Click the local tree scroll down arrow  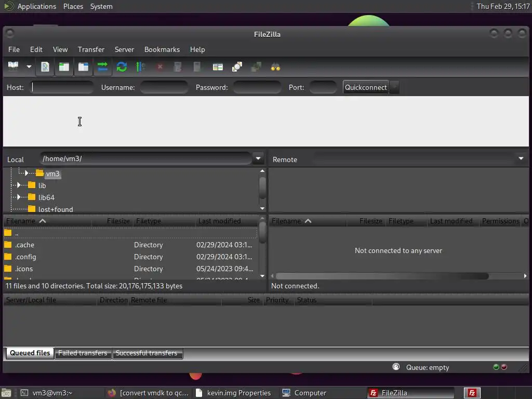[x=262, y=208]
